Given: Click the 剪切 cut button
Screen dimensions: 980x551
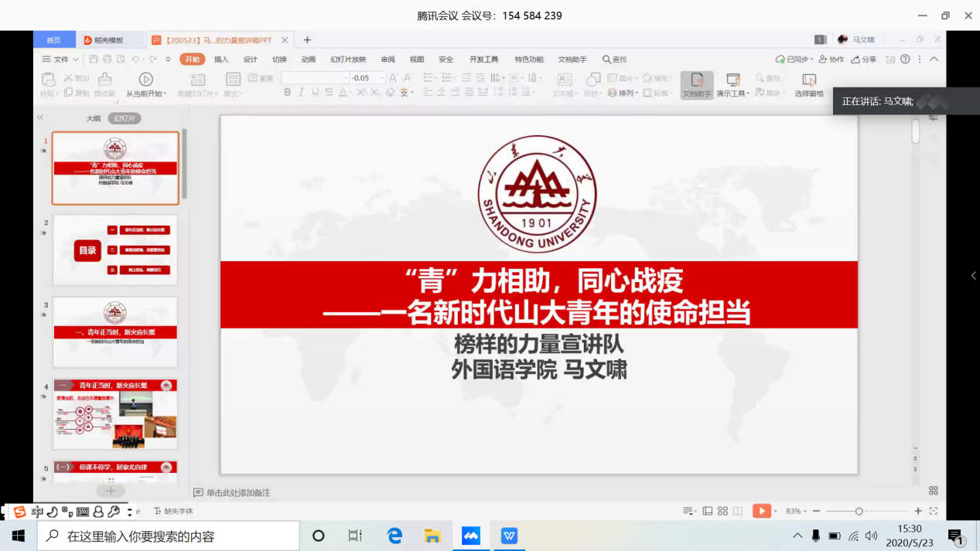Looking at the screenshot, I should pos(77,78).
